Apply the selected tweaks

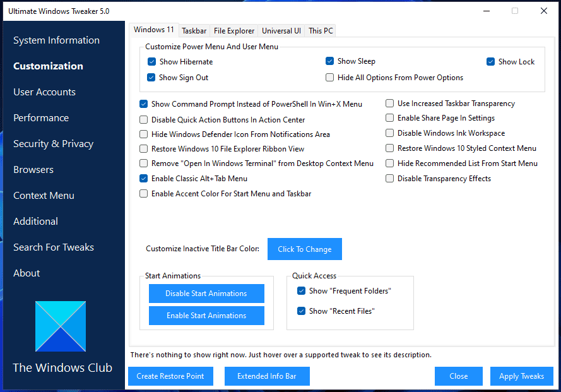click(x=521, y=376)
